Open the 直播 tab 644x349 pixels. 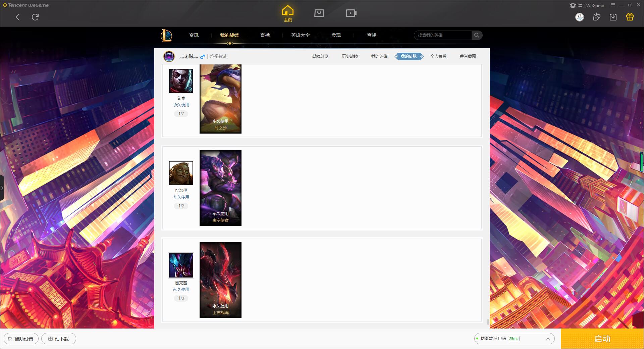point(265,35)
